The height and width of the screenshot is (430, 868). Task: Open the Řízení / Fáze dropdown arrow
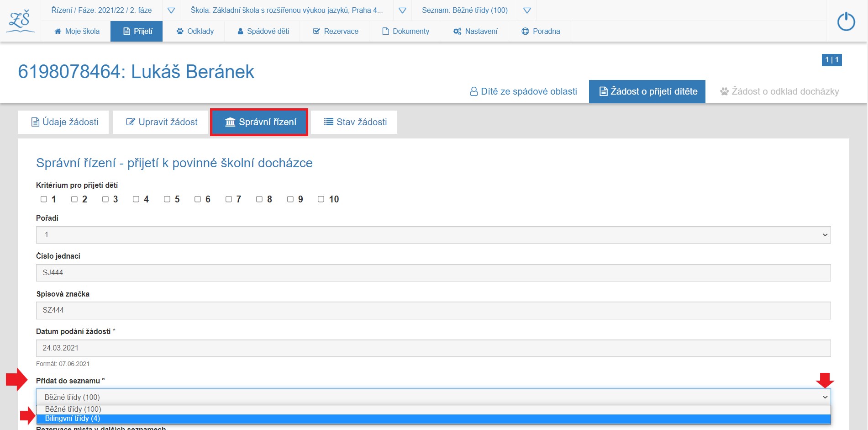pos(171,11)
